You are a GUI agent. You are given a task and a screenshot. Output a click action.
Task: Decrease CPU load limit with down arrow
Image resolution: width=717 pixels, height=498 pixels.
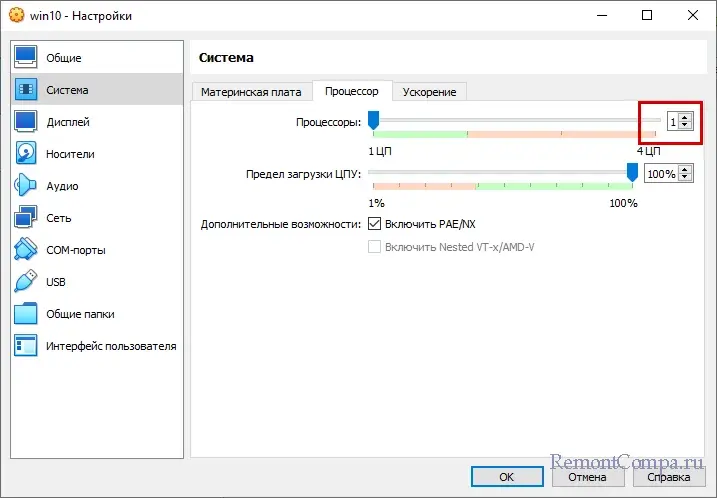pos(685,178)
